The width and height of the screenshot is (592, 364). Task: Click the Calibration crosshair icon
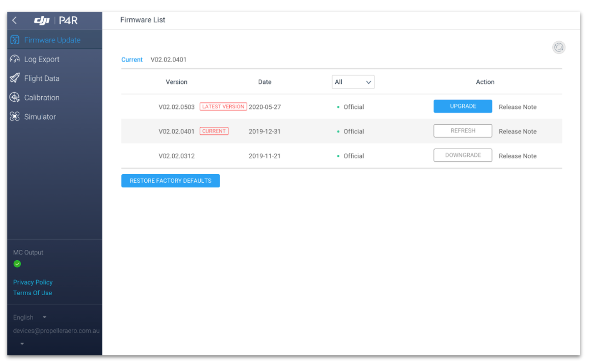point(15,98)
